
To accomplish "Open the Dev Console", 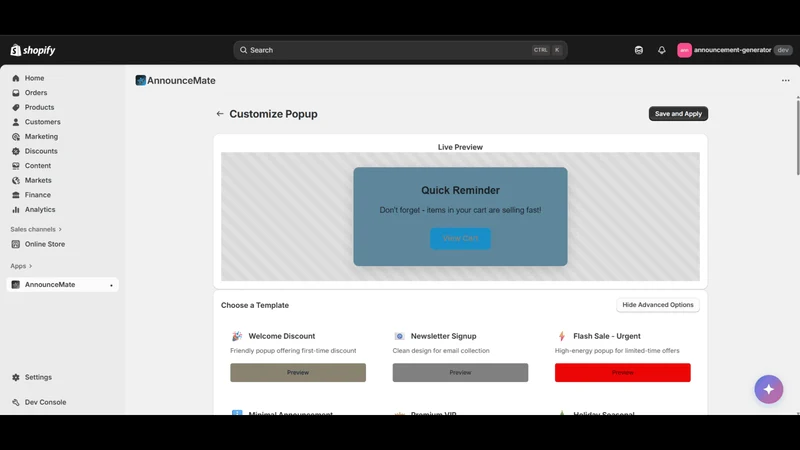I will coord(45,402).
